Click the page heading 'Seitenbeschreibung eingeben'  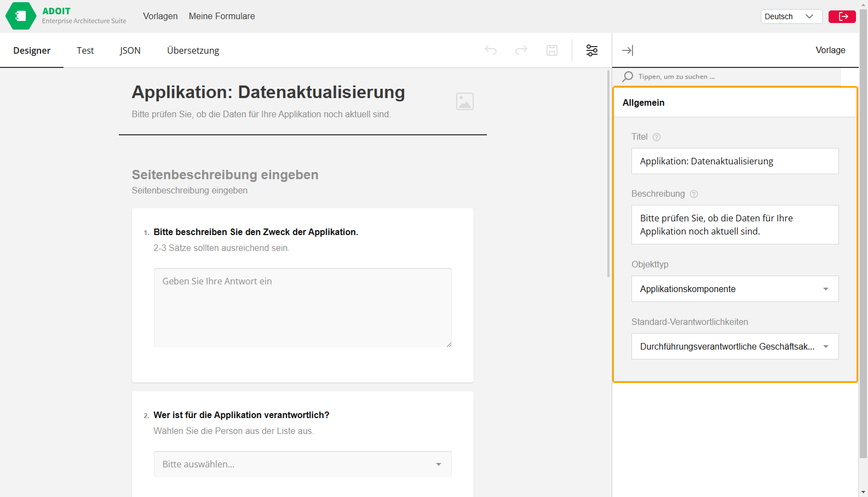pyautogui.click(x=225, y=175)
